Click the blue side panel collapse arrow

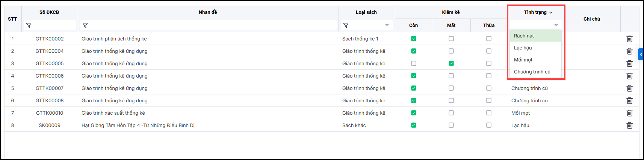(x=641, y=54)
